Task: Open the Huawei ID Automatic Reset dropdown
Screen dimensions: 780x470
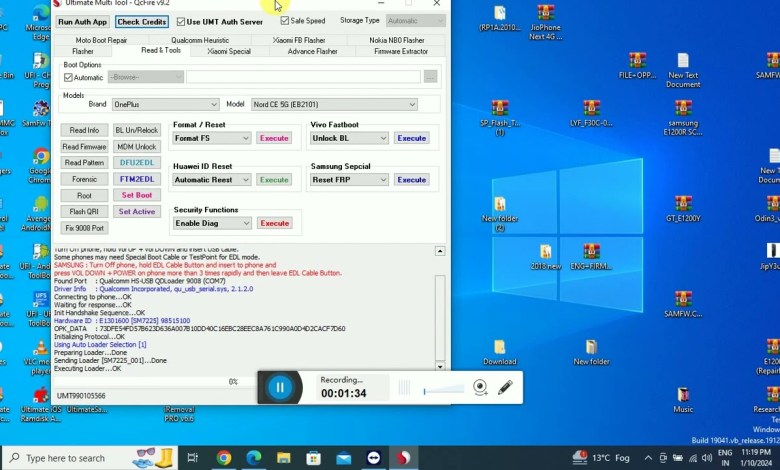Action: point(211,180)
